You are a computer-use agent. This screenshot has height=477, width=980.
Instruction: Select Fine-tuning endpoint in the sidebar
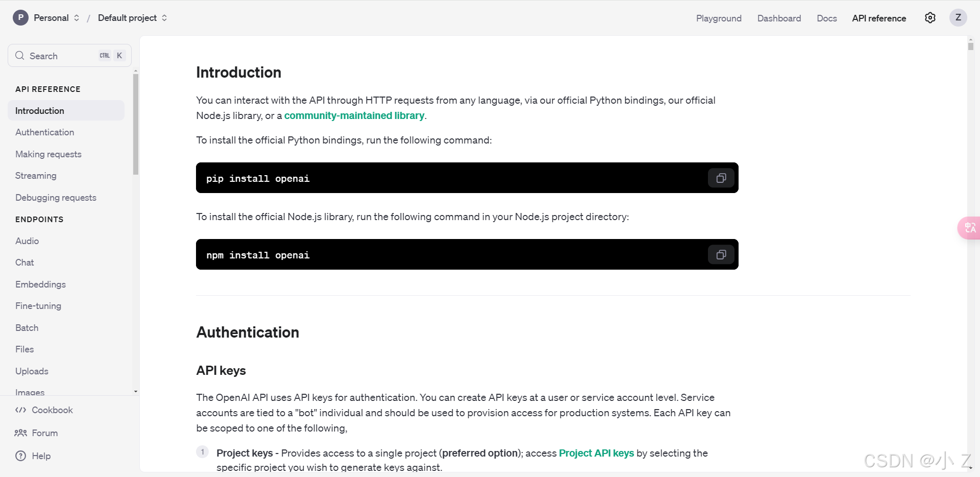(x=38, y=306)
